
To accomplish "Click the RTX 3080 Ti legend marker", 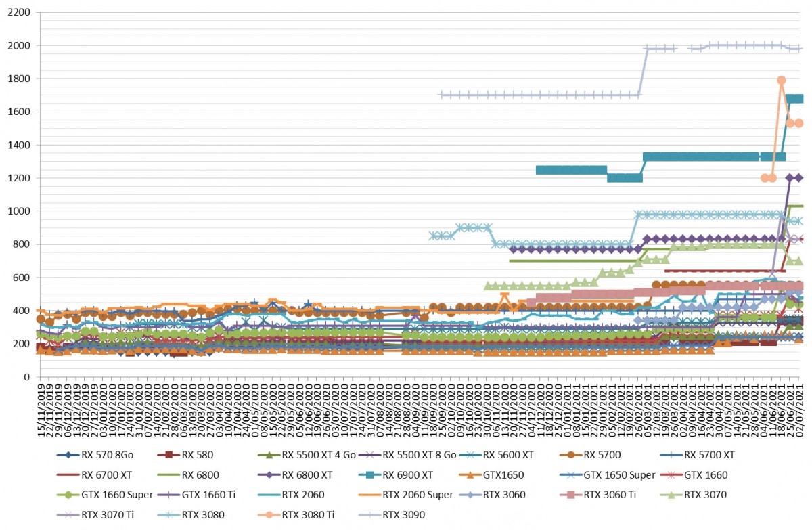I will (x=271, y=515).
